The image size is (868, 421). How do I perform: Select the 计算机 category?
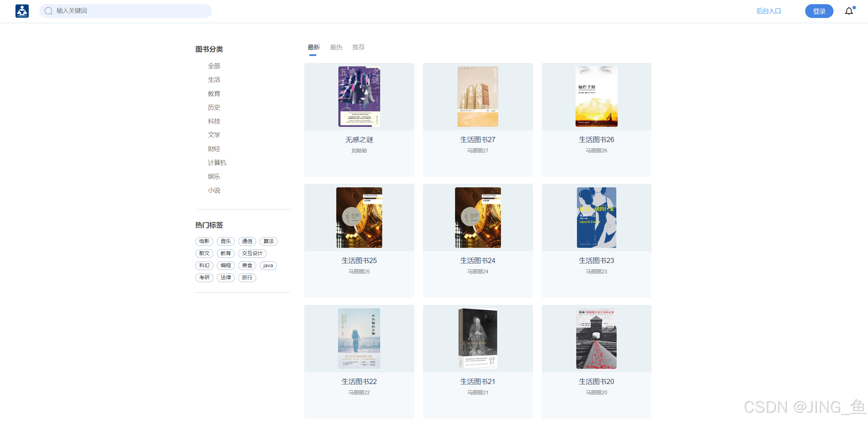tap(217, 163)
